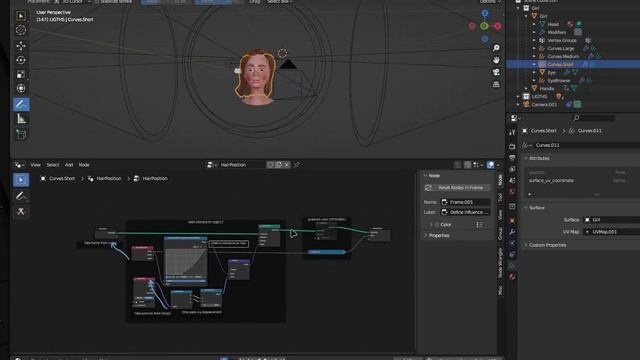
Task: Open Curves.011 datablock browse dropdown
Action: click(527, 145)
